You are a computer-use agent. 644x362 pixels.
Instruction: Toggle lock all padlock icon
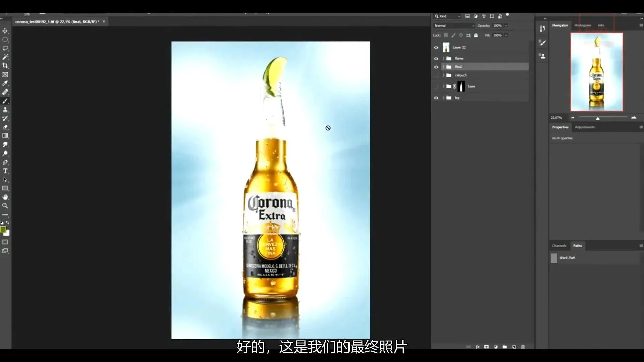(476, 35)
